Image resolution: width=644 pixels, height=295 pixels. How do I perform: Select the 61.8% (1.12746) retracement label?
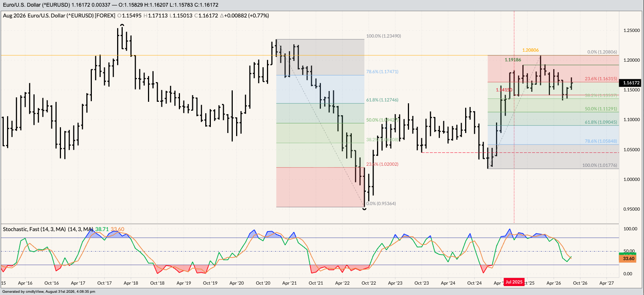point(382,100)
